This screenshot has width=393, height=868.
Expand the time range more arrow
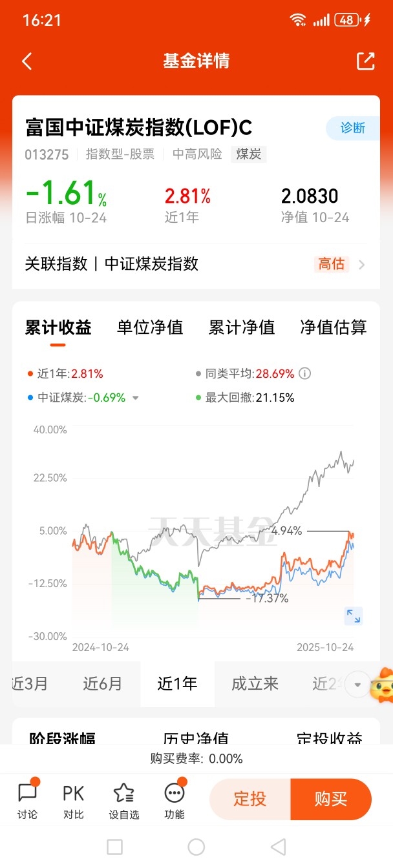click(357, 684)
